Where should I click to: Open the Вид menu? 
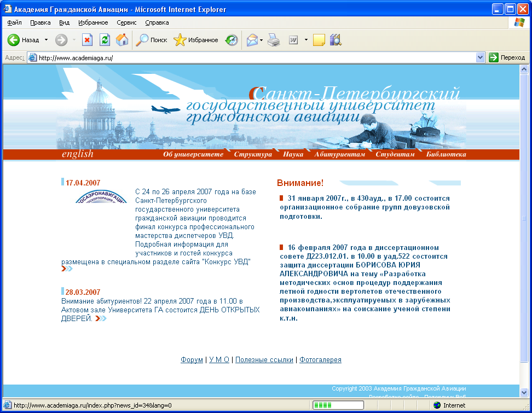pyautogui.click(x=65, y=23)
